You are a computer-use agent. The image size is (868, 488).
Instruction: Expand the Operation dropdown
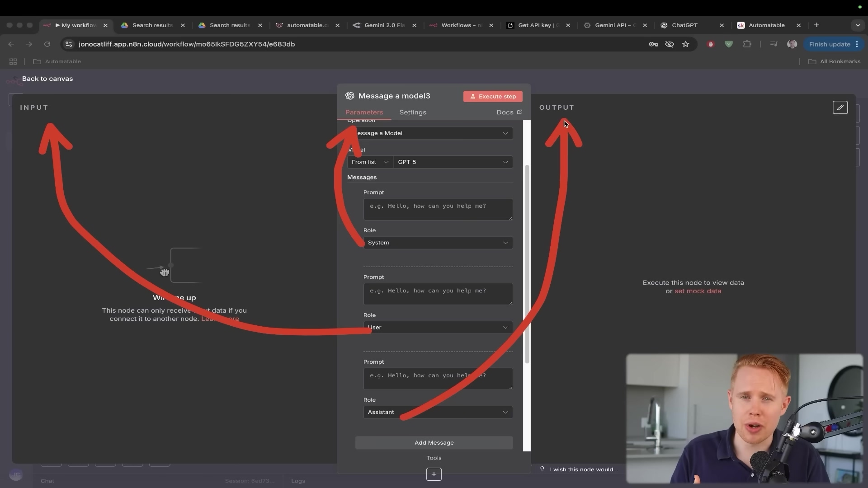click(430, 133)
